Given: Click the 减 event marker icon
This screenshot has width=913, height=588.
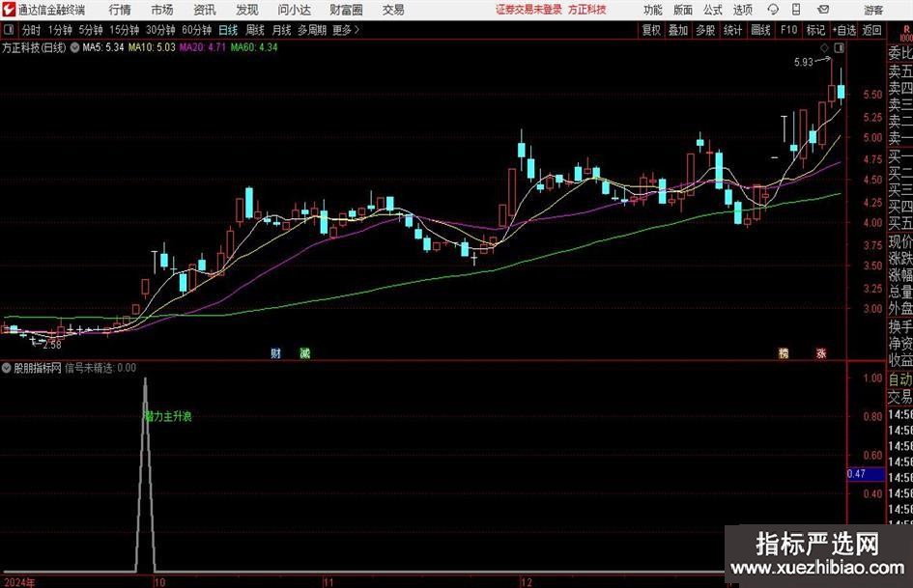Looking at the screenshot, I should point(304,352).
